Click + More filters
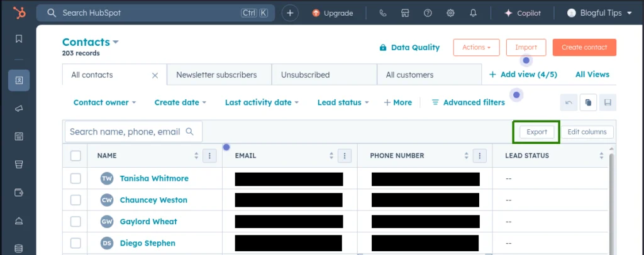The width and height of the screenshot is (644, 255). click(x=397, y=102)
